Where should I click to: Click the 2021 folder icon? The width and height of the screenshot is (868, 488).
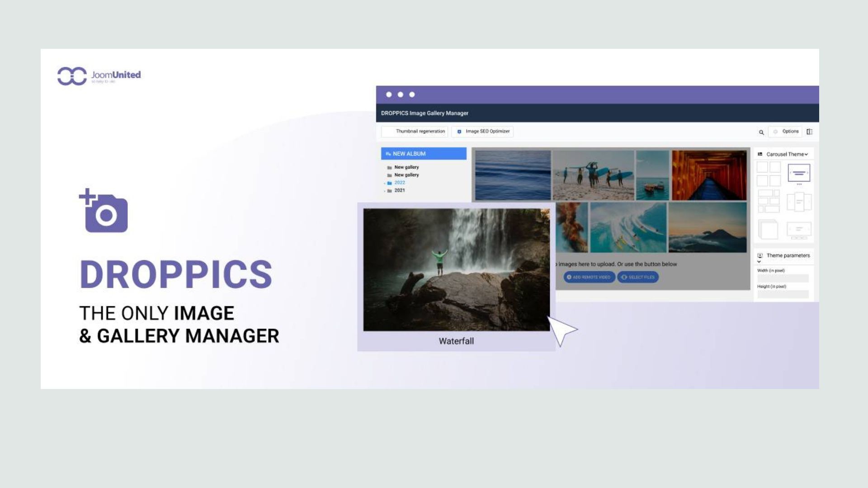point(389,191)
